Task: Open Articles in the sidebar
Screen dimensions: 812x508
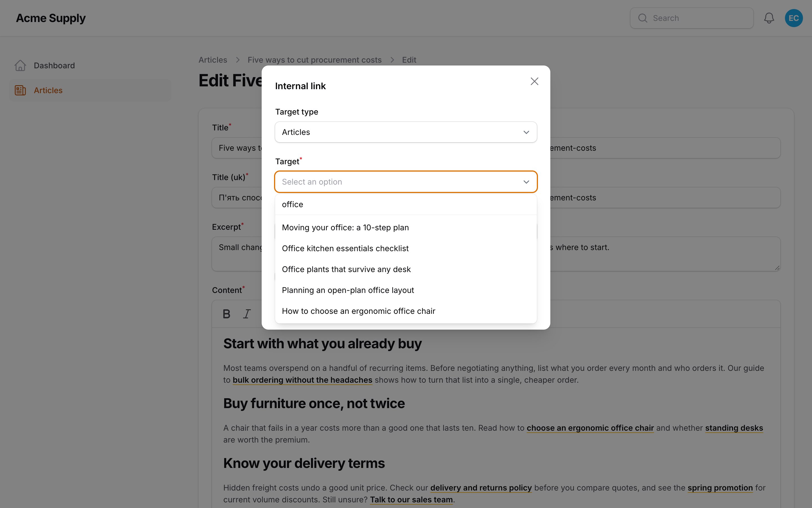Action: pyautogui.click(x=90, y=90)
